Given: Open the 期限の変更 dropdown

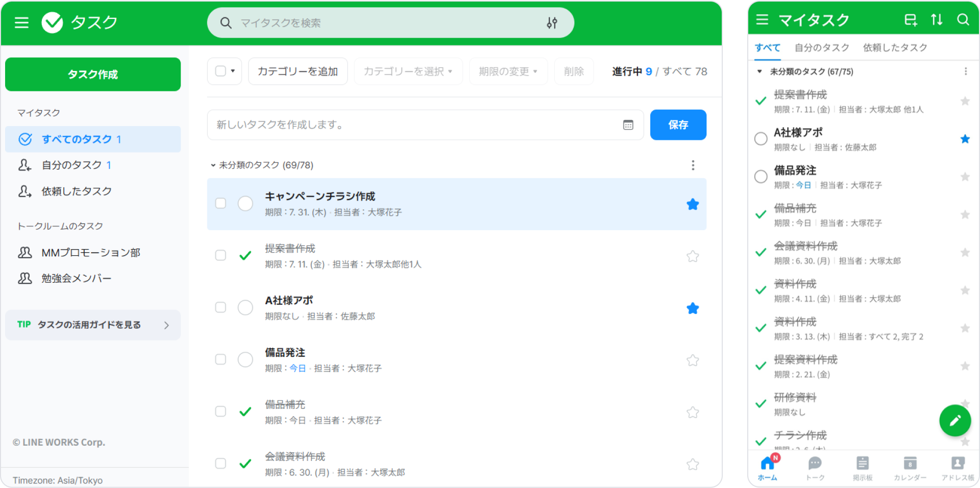Looking at the screenshot, I should click(507, 71).
